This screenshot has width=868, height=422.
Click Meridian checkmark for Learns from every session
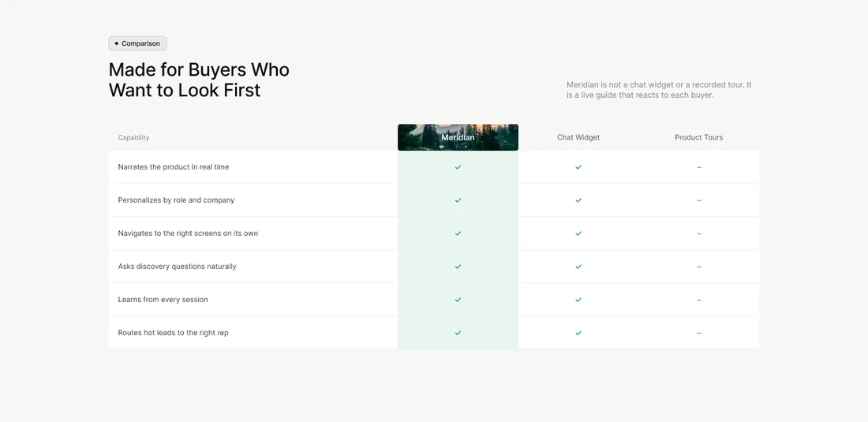[458, 300]
